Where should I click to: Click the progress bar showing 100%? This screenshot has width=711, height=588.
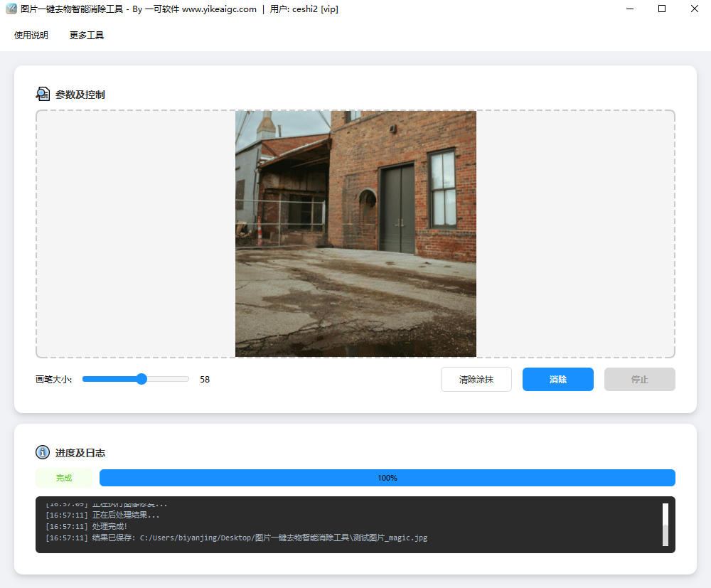(387, 477)
